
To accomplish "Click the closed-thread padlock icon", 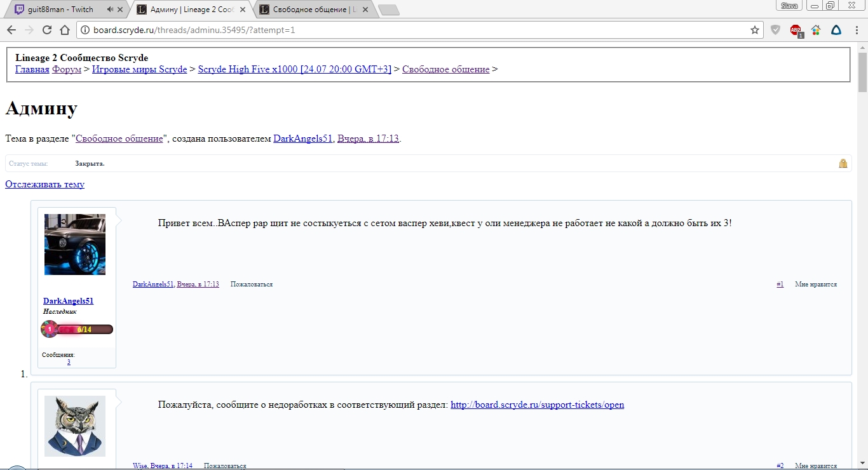I will click(x=843, y=163).
